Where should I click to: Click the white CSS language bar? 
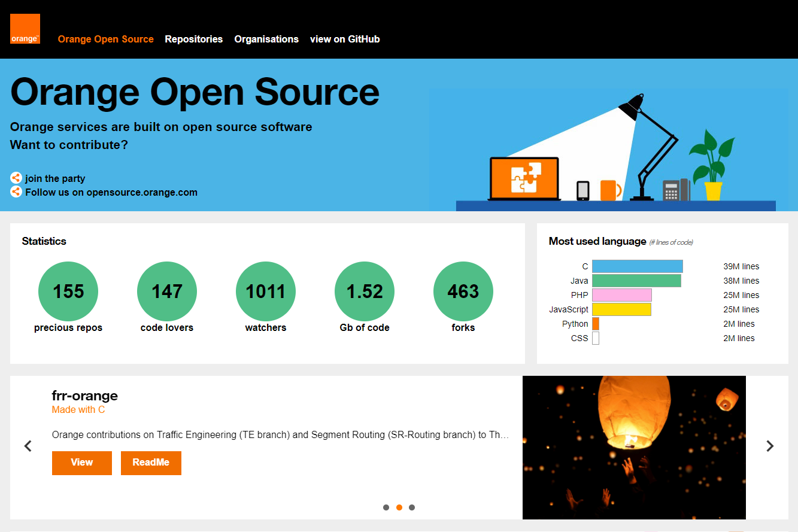[596, 338]
